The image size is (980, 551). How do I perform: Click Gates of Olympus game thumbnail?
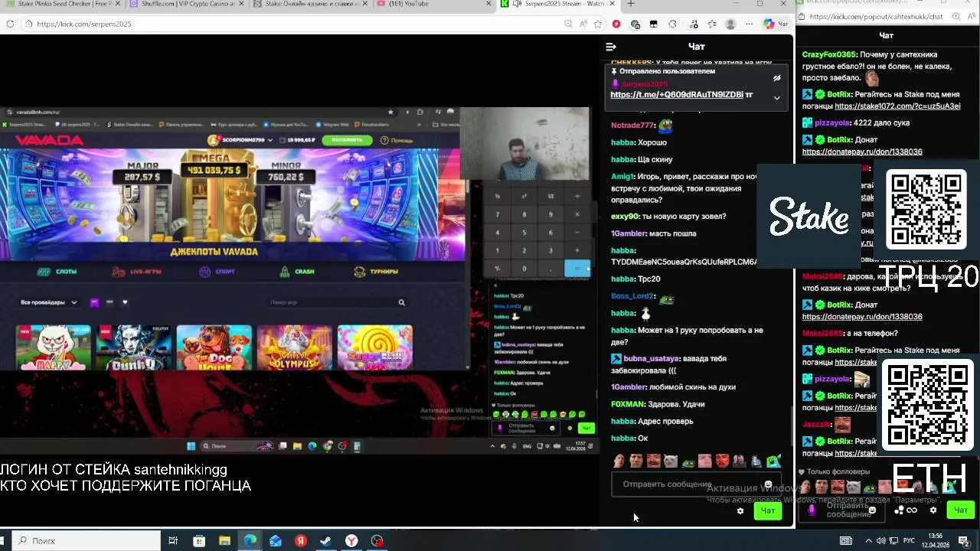coord(294,347)
